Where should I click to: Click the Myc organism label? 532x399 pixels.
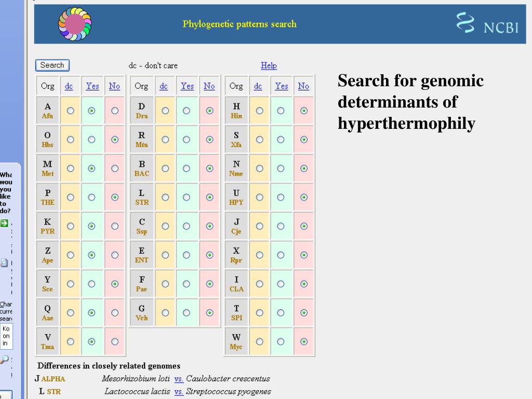[236, 347]
